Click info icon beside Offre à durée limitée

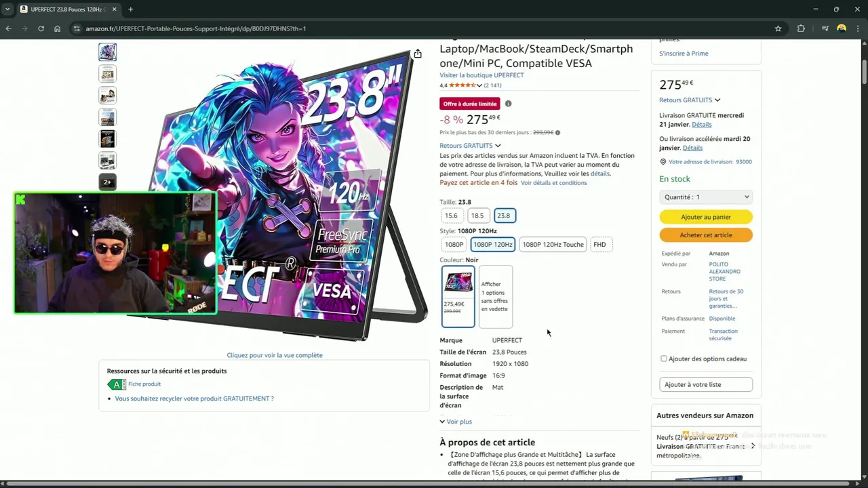(x=508, y=104)
